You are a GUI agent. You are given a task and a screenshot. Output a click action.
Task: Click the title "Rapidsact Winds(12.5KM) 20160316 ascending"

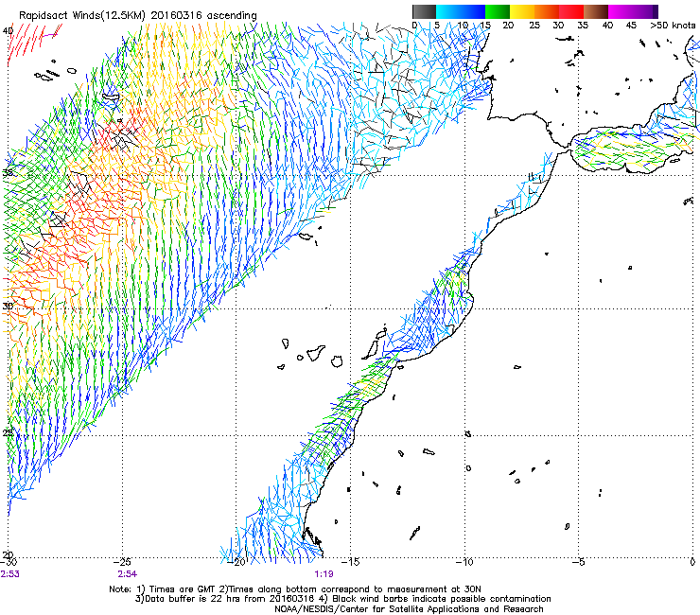coord(138,16)
